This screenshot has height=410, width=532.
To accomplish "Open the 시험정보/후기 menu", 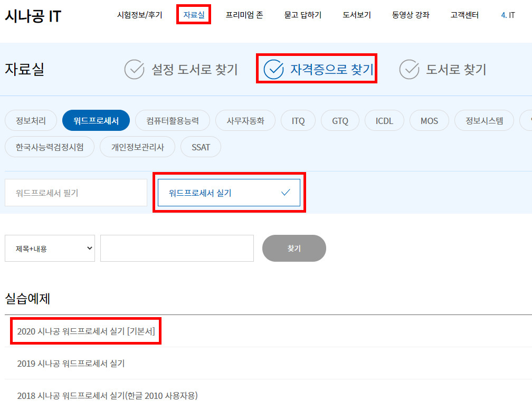I will click(140, 15).
